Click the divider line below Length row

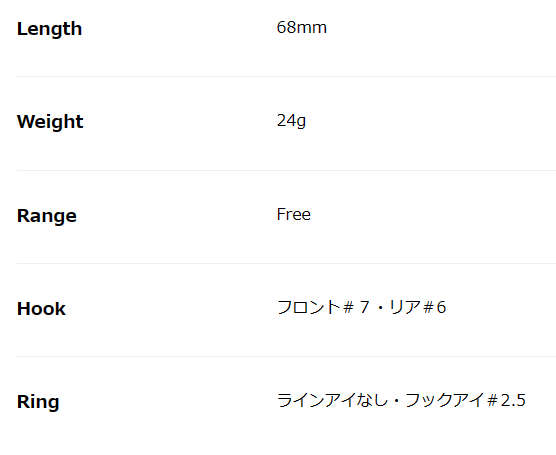click(x=286, y=76)
